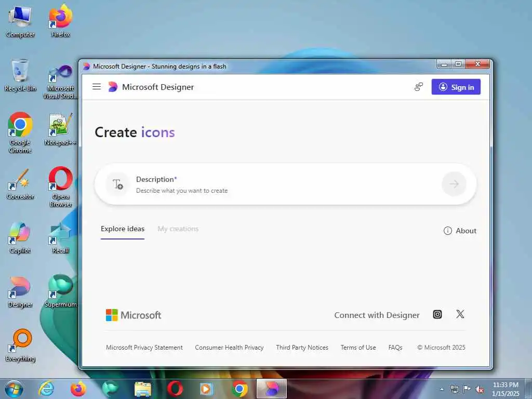Select the Designer desktop shortcut
Viewport: 532px width, 399px height.
point(20,292)
